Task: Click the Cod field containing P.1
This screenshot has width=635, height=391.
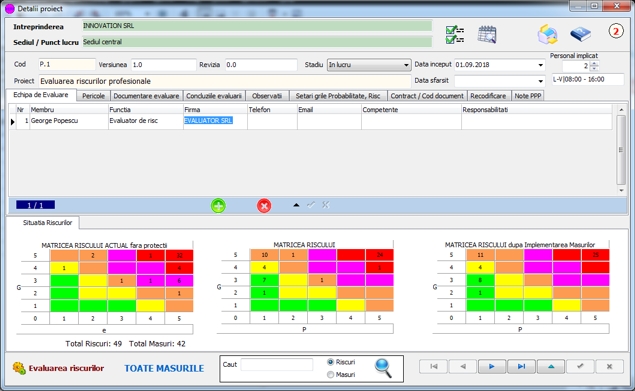Action: pyautogui.click(x=67, y=64)
